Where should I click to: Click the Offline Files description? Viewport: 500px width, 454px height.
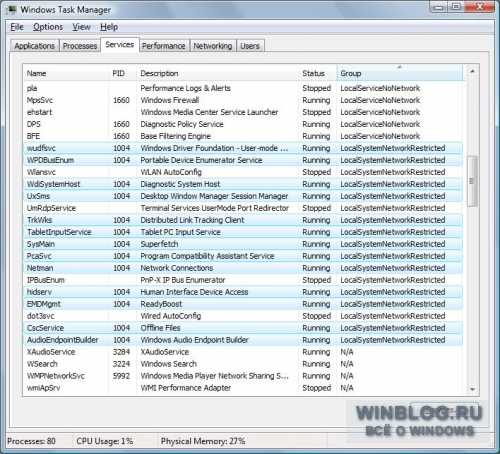tap(160, 328)
